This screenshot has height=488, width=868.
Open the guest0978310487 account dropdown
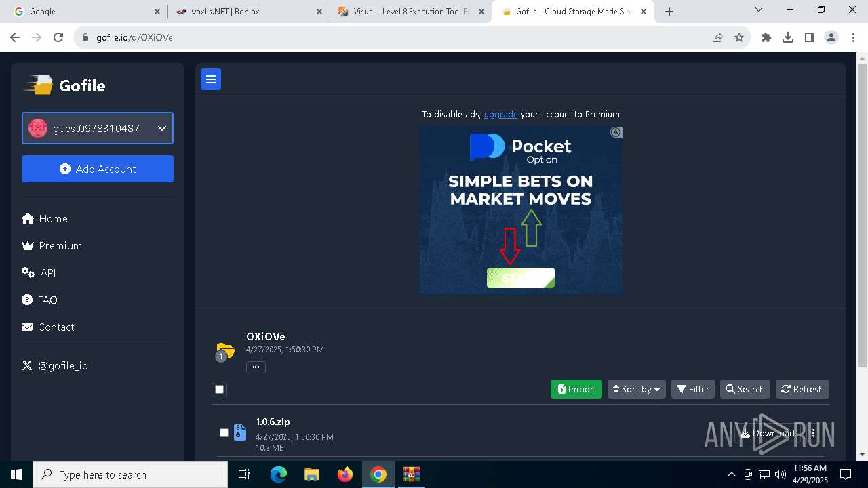tap(98, 128)
